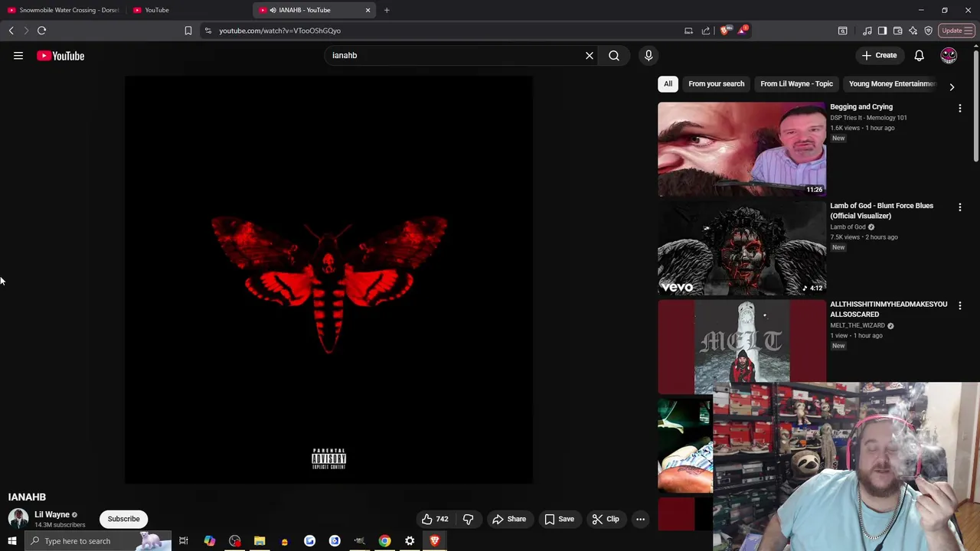Open the account avatar menu
The width and height of the screenshot is (980, 551).
tap(949, 55)
